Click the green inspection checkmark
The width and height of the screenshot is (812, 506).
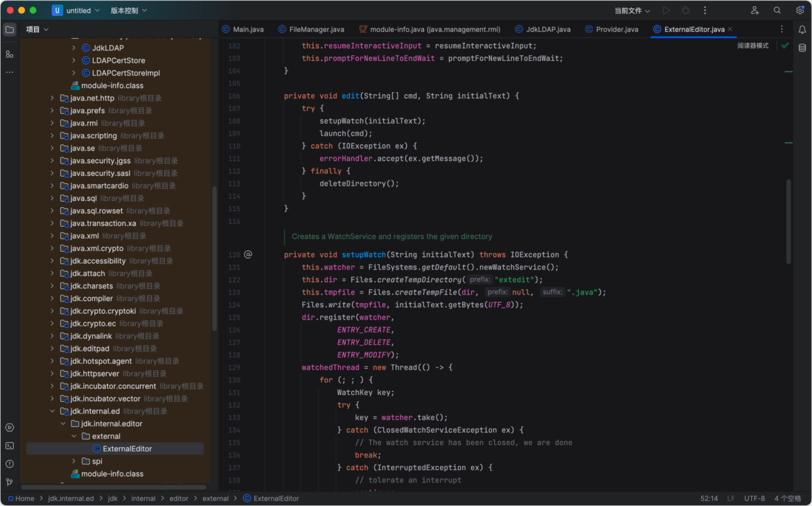[x=785, y=46]
